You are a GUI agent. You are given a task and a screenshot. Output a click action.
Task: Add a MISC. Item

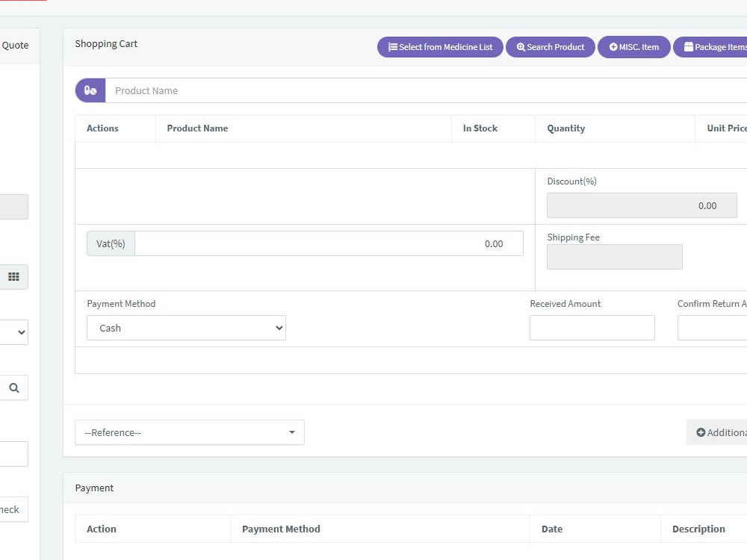634,47
